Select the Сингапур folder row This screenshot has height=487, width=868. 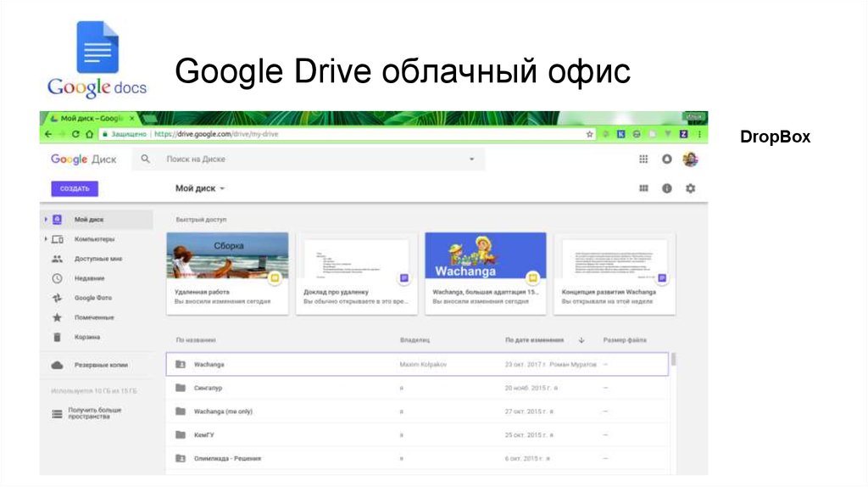tap(417, 388)
